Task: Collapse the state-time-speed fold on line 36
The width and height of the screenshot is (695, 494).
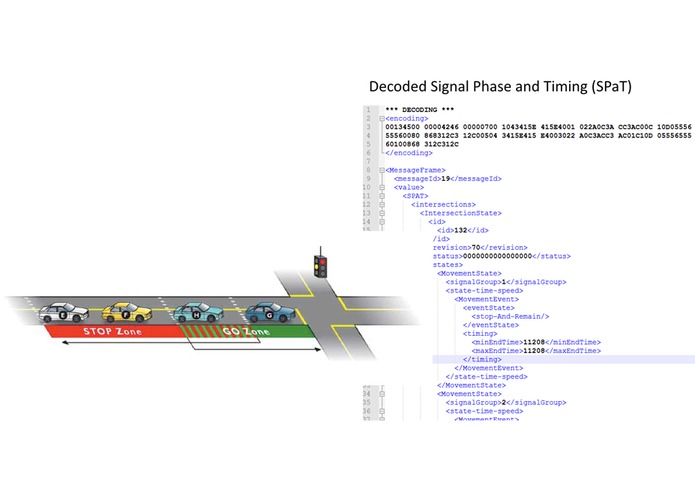Action: 382,411
